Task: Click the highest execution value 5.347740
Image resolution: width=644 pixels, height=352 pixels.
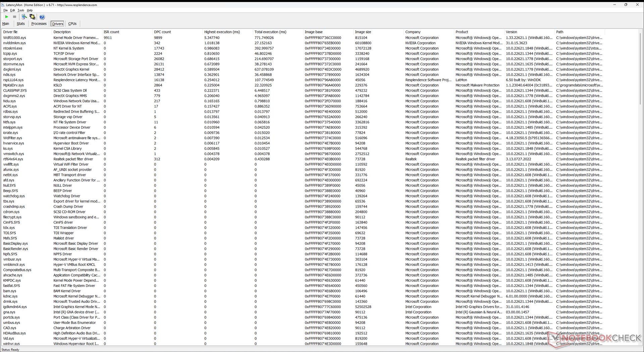Action: tap(212, 38)
